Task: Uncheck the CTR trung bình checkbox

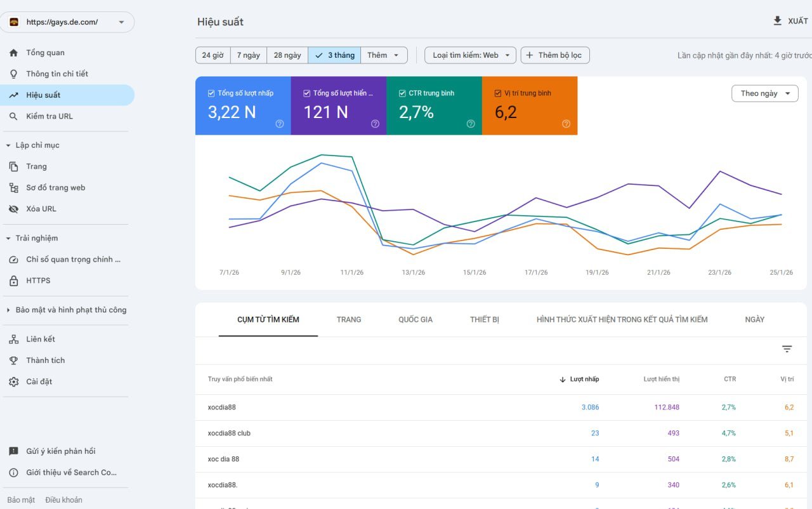Action: pyautogui.click(x=402, y=93)
